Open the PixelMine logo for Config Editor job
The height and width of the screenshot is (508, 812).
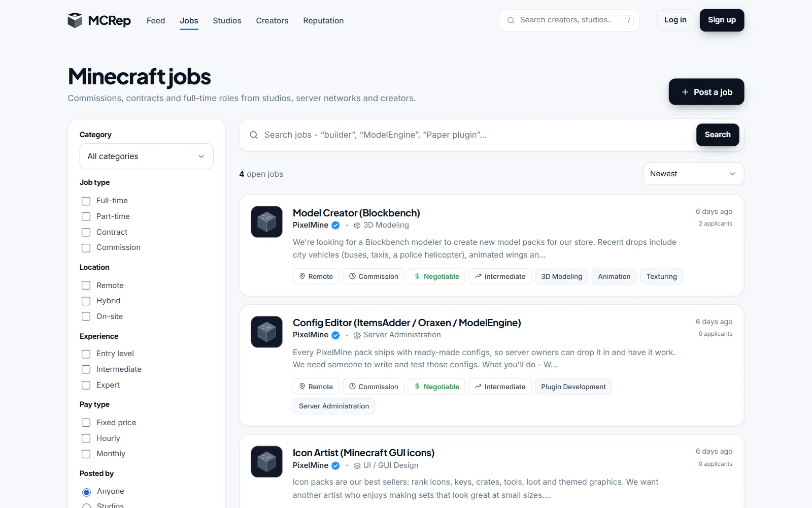click(266, 332)
